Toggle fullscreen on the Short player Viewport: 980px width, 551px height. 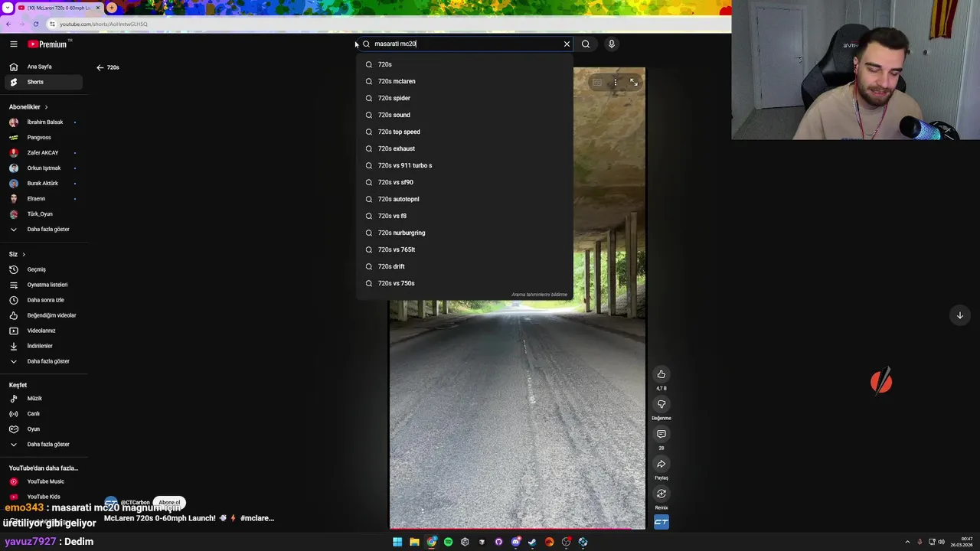click(634, 82)
